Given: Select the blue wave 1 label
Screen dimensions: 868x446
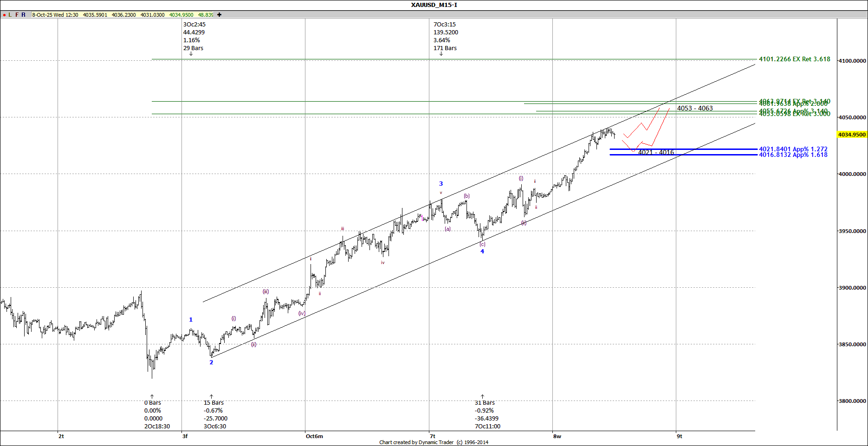Looking at the screenshot, I should coord(191,320).
